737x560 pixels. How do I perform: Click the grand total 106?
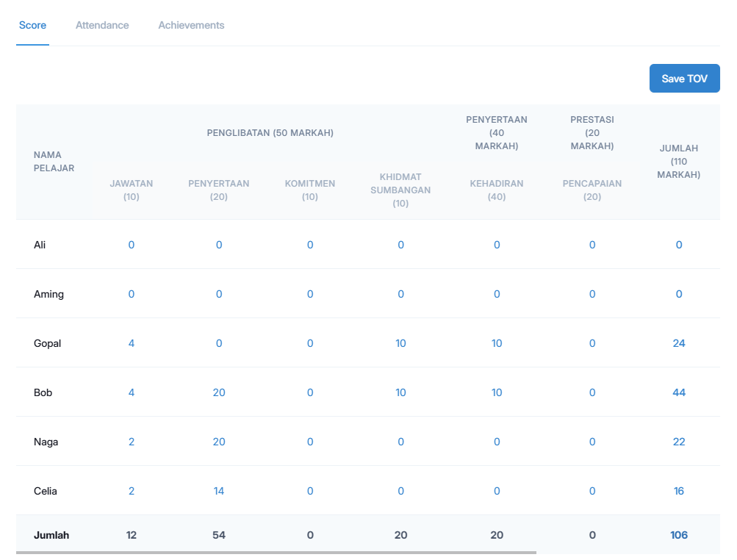tap(678, 535)
